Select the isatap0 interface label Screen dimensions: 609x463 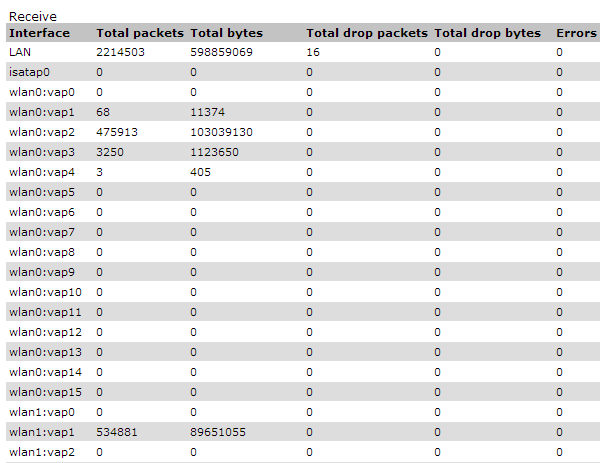29,72
